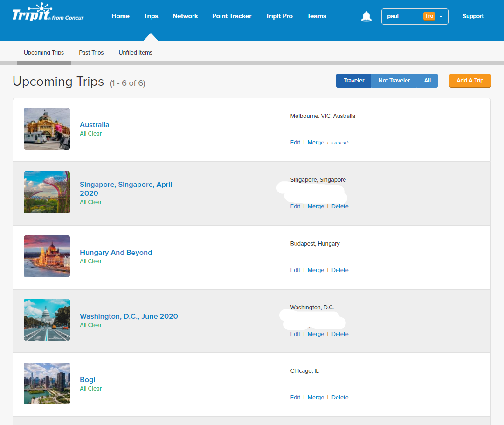Delete the Hungary And Beyond trip
The width and height of the screenshot is (504, 425).
[x=340, y=270]
